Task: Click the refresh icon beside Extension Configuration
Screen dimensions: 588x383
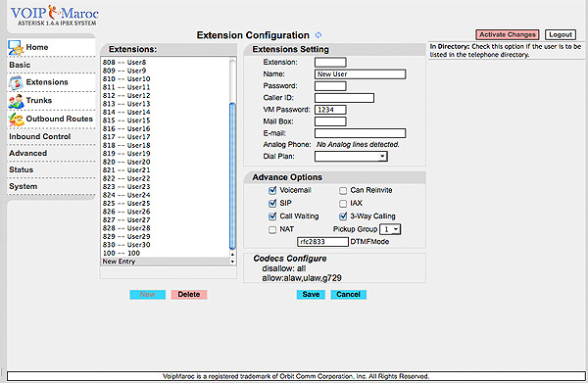Action: click(x=318, y=35)
